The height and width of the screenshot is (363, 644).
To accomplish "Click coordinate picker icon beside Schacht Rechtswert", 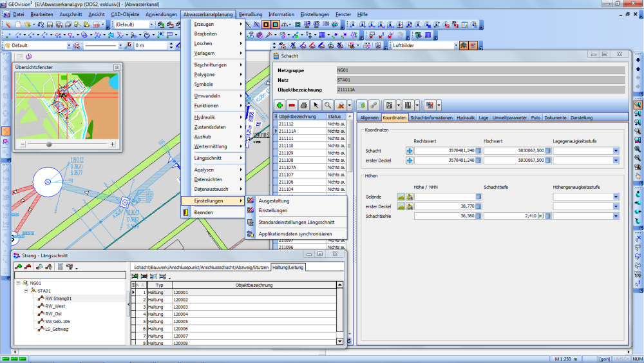I will (409, 150).
